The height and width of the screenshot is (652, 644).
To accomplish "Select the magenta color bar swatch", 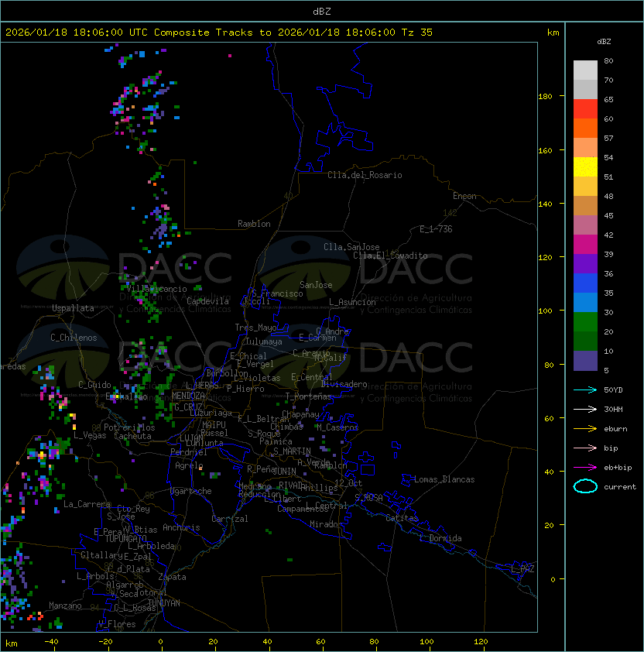I will 585,245.
